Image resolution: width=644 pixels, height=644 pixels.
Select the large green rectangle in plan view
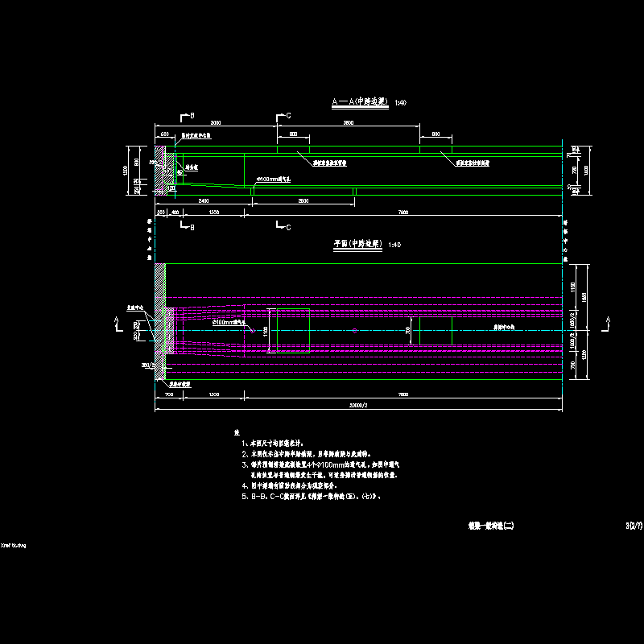293,330
